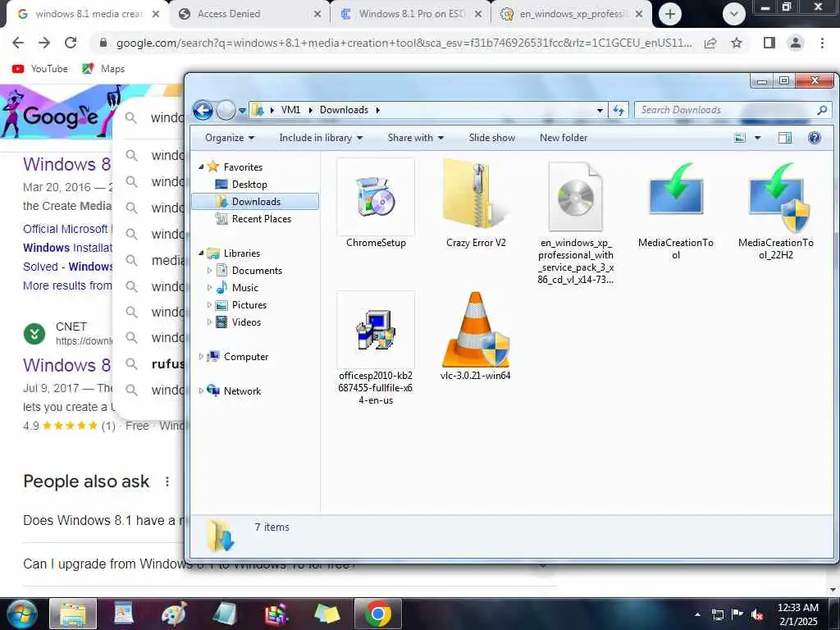Viewport: 840px width, 630px height.
Task: Open People also ask options menu
Action: pyautogui.click(x=167, y=482)
